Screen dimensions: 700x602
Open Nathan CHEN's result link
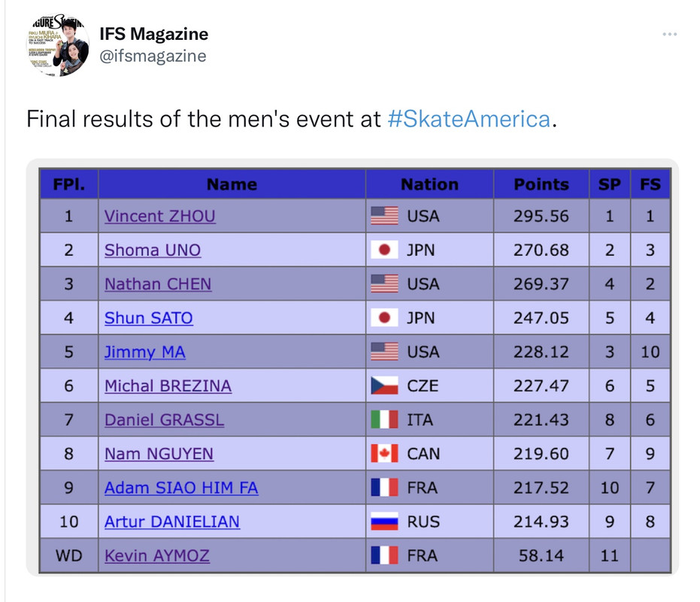click(158, 284)
